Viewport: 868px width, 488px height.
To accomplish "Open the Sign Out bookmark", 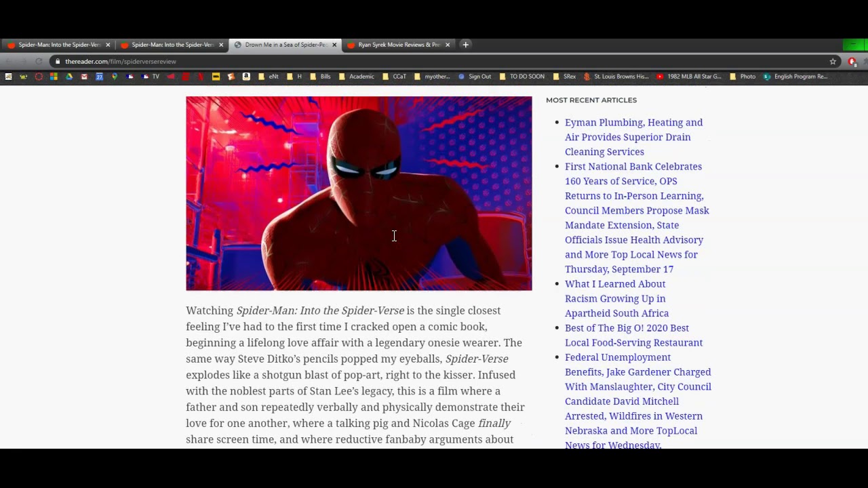I will [x=475, y=77].
